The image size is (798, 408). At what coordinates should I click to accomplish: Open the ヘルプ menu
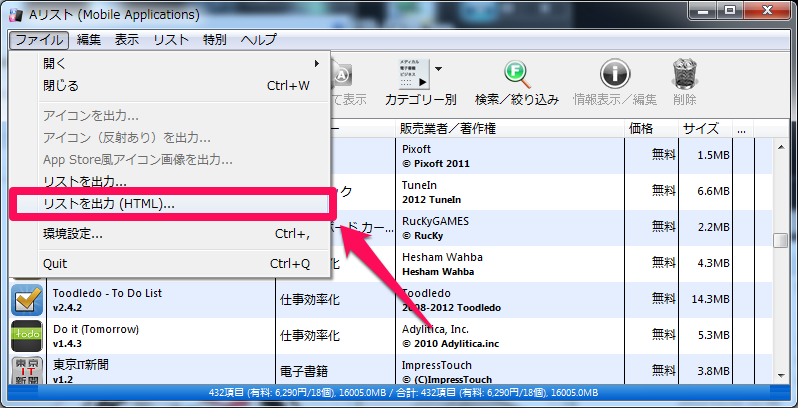259,40
